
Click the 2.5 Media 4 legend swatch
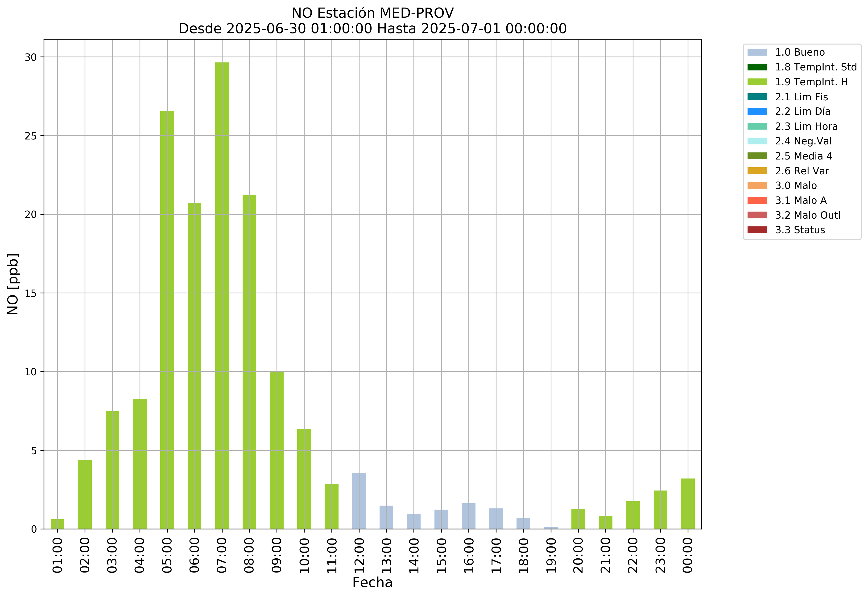tap(757, 156)
